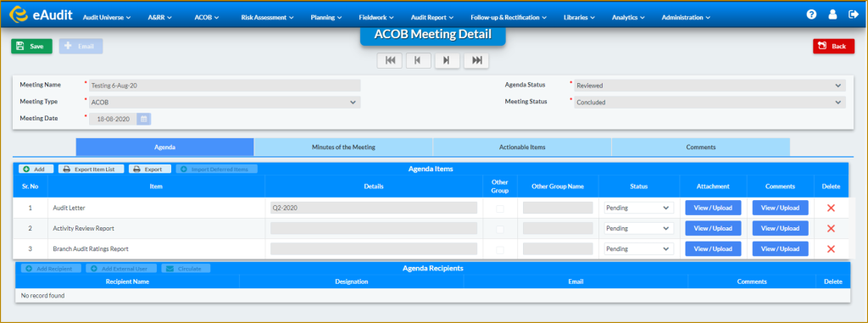Toggle Other Group checkbox for Branch Audit Ratings Report
The image size is (868, 323).
pos(500,249)
